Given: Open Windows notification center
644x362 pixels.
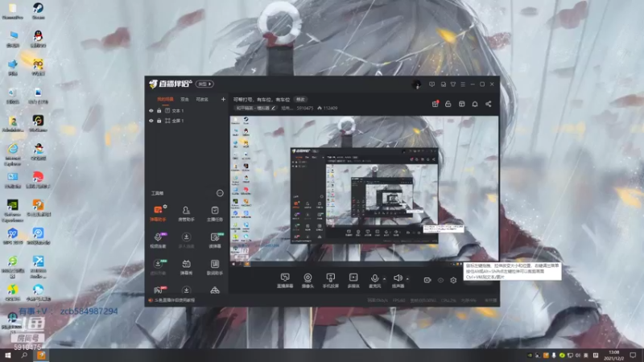Looking at the screenshot, I should pyautogui.click(x=633, y=356).
